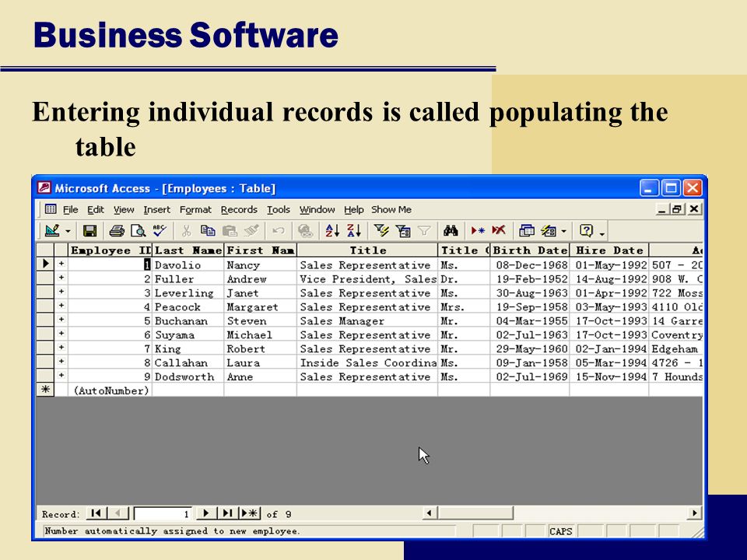Open the Records menu
This screenshot has height=560, width=747.
coord(239,209)
